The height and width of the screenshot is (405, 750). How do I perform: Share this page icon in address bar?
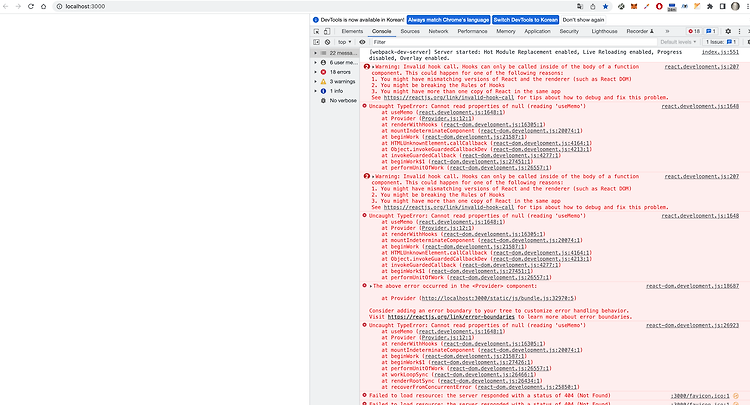point(593,6)
